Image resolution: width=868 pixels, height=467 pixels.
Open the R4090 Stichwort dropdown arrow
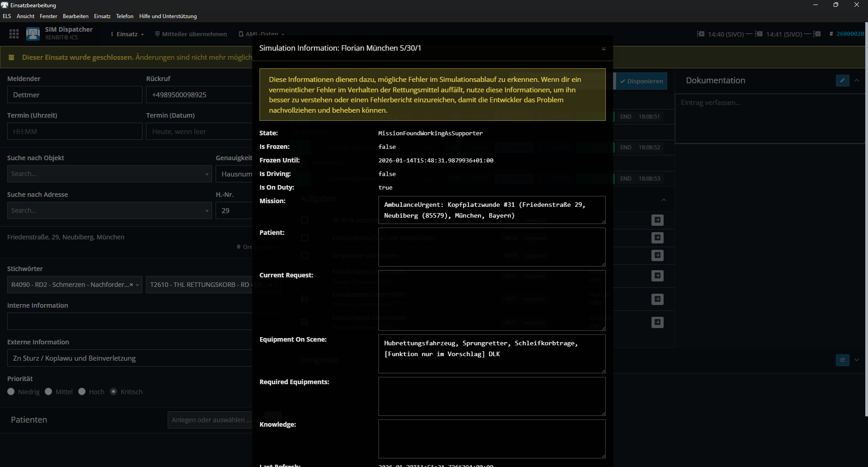137,285
